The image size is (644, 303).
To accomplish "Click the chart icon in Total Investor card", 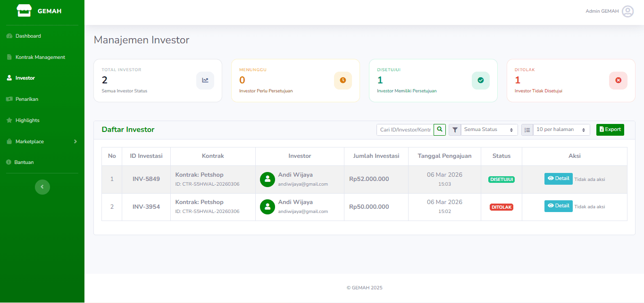I will tap(205, 81).
